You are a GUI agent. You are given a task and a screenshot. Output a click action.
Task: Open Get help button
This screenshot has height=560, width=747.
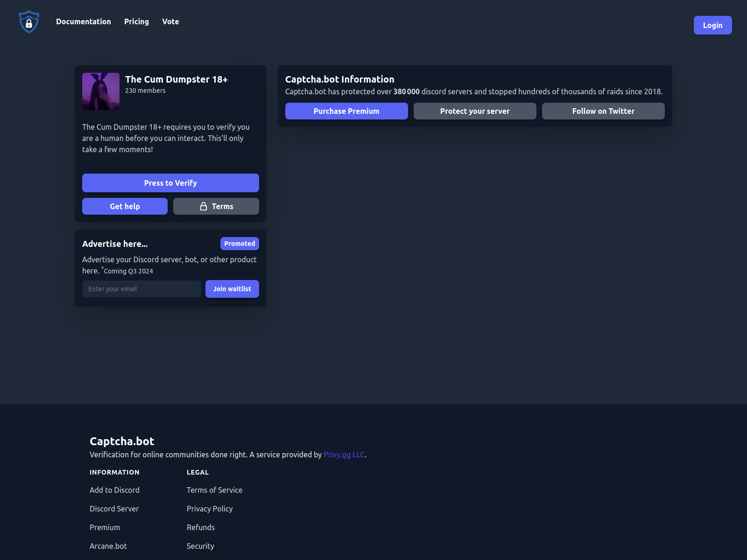click(x=125, y=206)
